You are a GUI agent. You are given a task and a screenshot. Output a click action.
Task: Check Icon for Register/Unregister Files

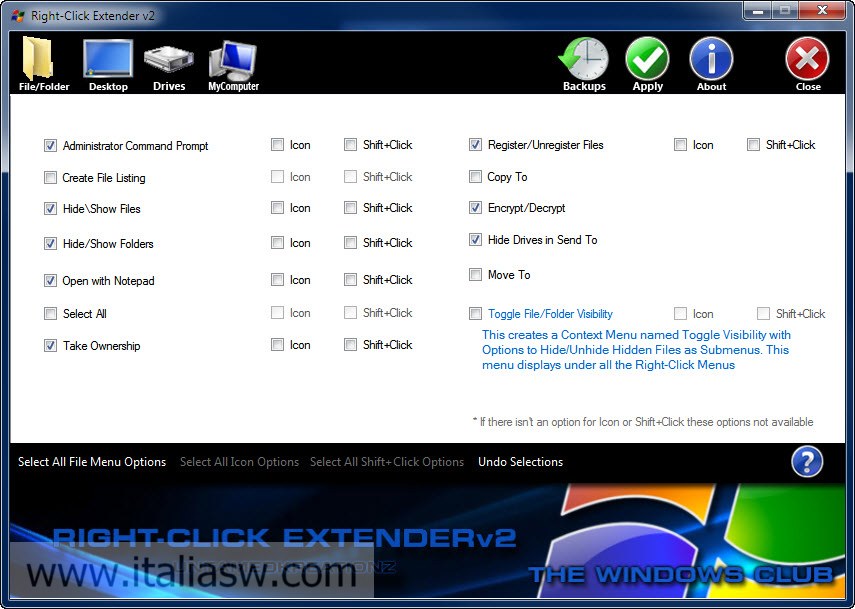tap(681, 144)
